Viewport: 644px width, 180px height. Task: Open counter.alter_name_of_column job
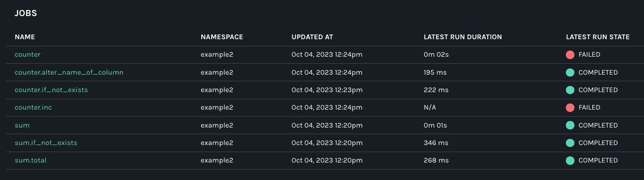tap(69, 72)
